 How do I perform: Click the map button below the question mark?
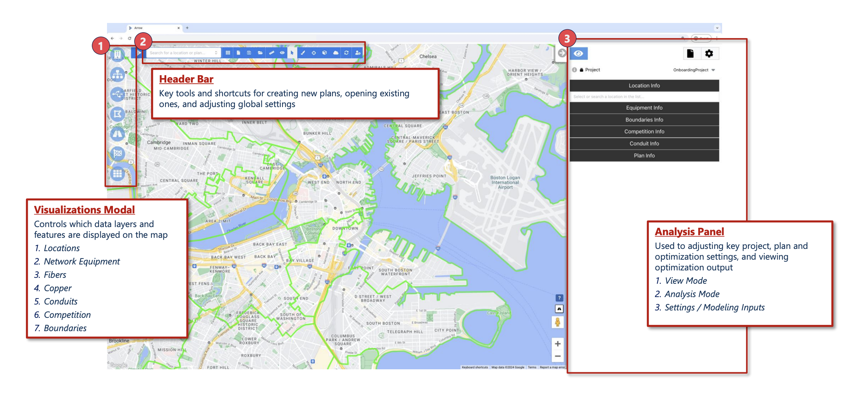tap(559, 309)
